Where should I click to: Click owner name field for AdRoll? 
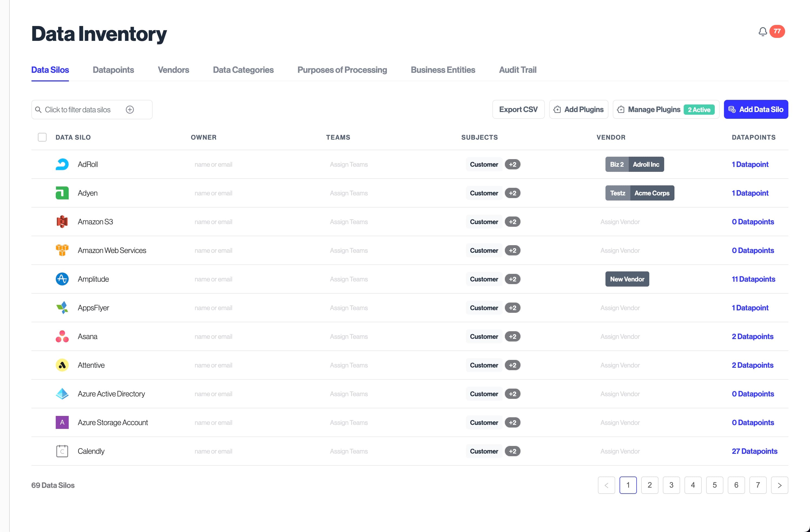(213, 165)
